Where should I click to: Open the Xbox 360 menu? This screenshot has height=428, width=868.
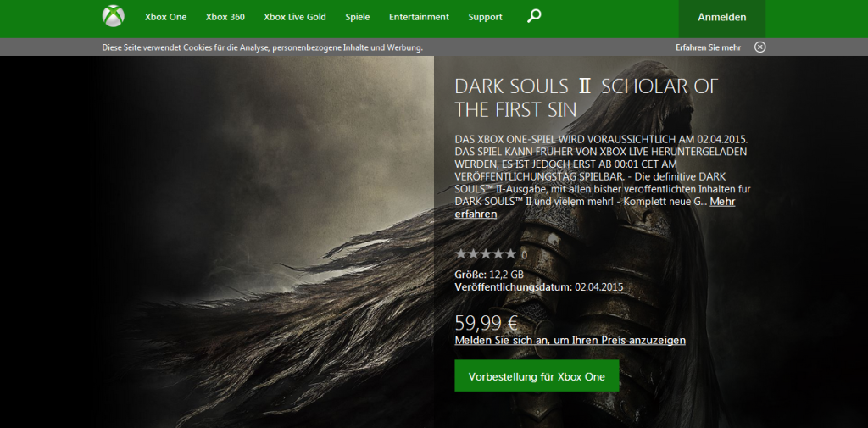[x=225, y=17]
